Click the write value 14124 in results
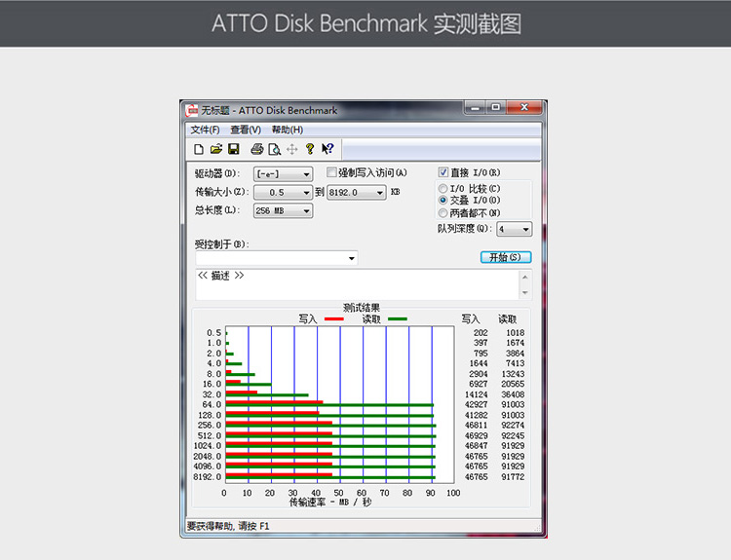This screenshot has width=731, height=560. click(476, 394)
